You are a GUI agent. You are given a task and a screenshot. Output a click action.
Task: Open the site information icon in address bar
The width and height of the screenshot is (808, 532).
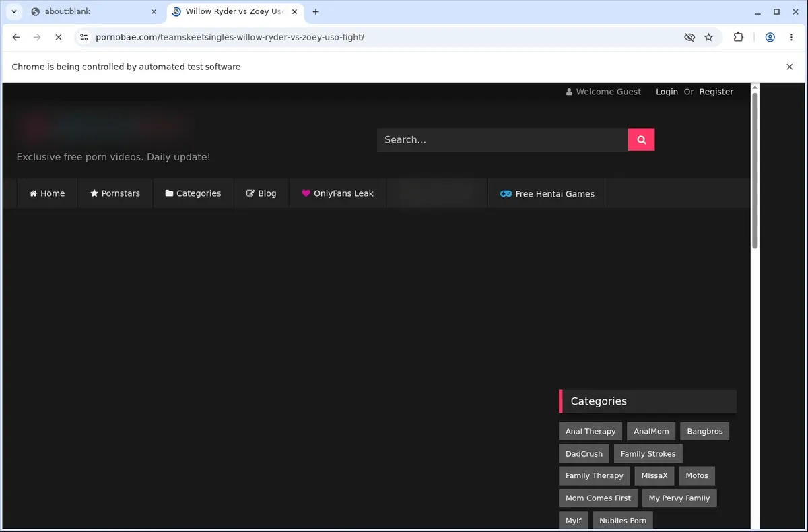(83, 38)
